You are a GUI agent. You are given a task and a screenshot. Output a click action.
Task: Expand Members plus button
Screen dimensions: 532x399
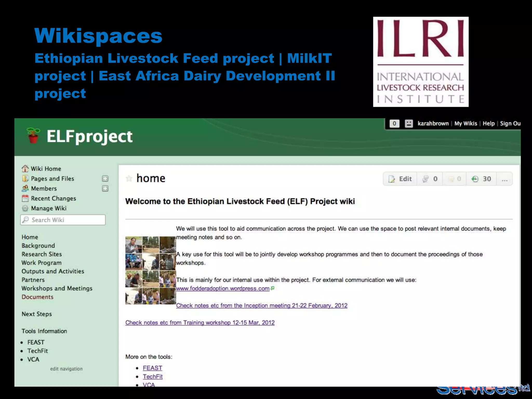tap(105, 188)
